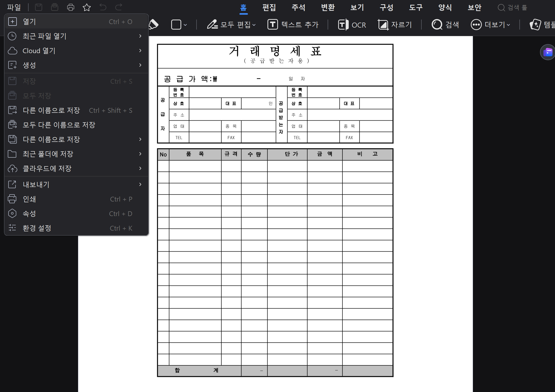Open the floating AI assistant icon
The width and height of the screenshot is (555, 392).
[x=548, y=52]
